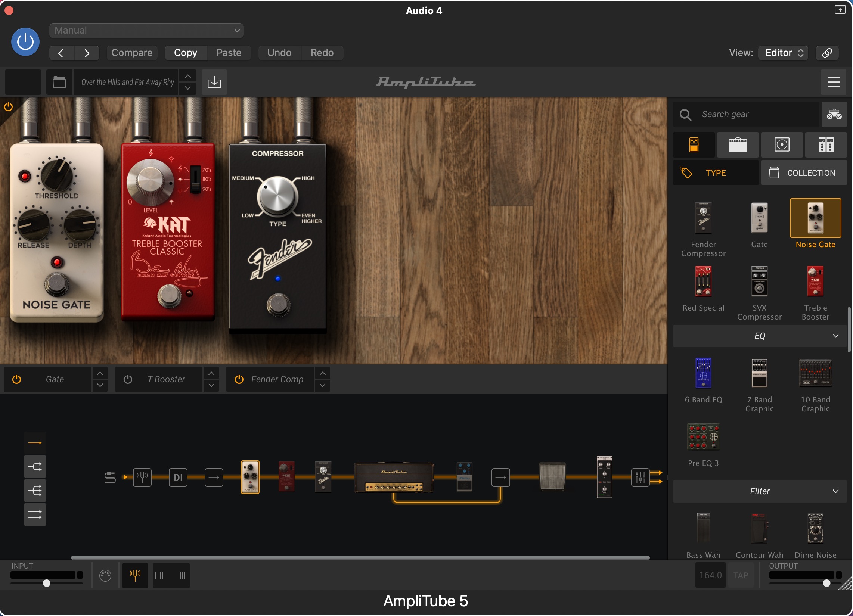Select the Rack effects category tab
Screen dimensions: 853x616
(x=826, y=145)
